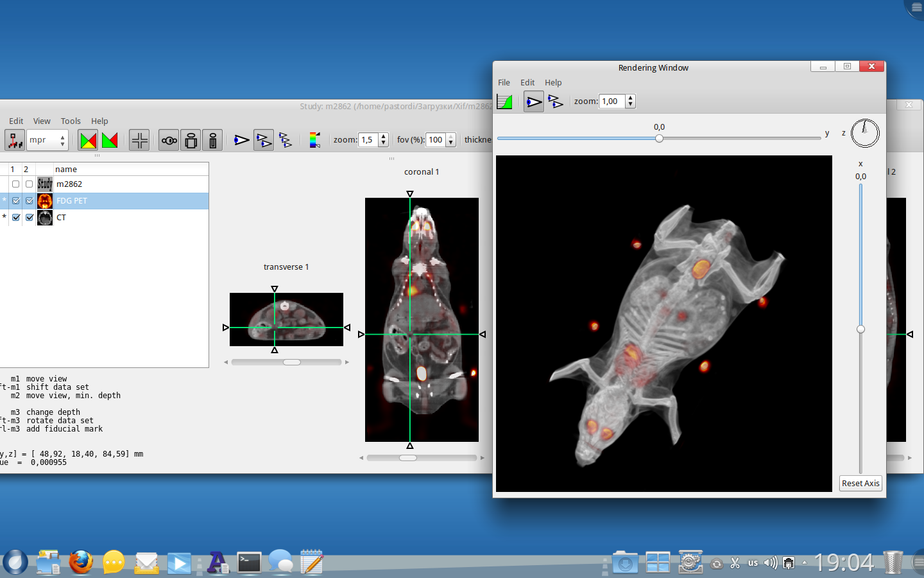Image resolution: width=924 pixels, height=578 pixels.
Task: Open the File menu in Rendering Window
Action: coord(504,82)
